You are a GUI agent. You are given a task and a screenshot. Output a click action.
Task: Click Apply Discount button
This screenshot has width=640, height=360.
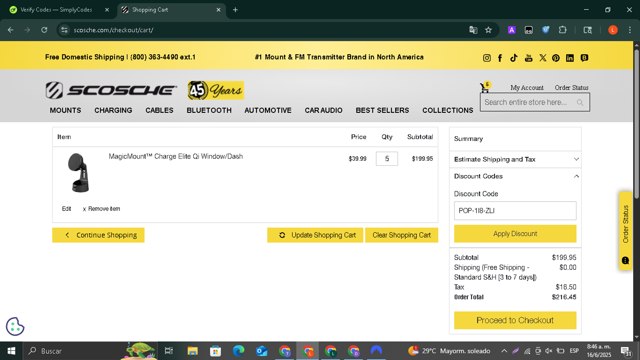click(x=515, y=233)
